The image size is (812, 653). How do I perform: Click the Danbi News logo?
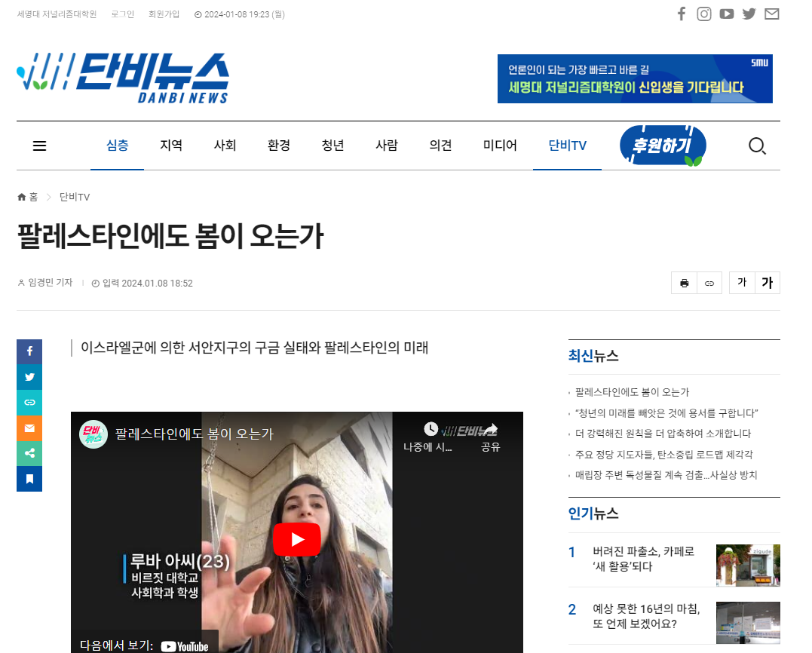(x=123, y=78)
